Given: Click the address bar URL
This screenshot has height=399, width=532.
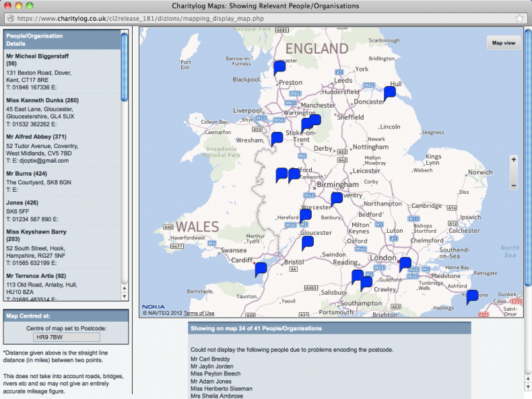Looking at the screenshot, I should 140,18.
